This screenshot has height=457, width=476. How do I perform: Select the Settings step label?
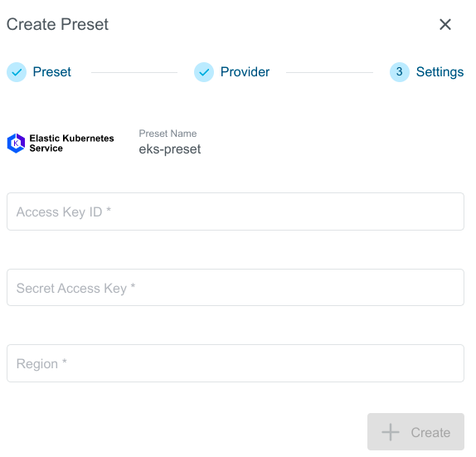click(x=440, y=72)
